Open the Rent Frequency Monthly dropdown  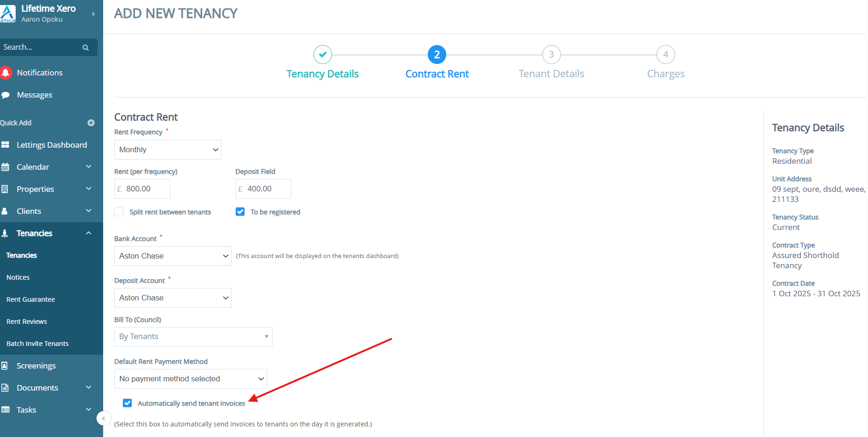click(x=168, y=149)
